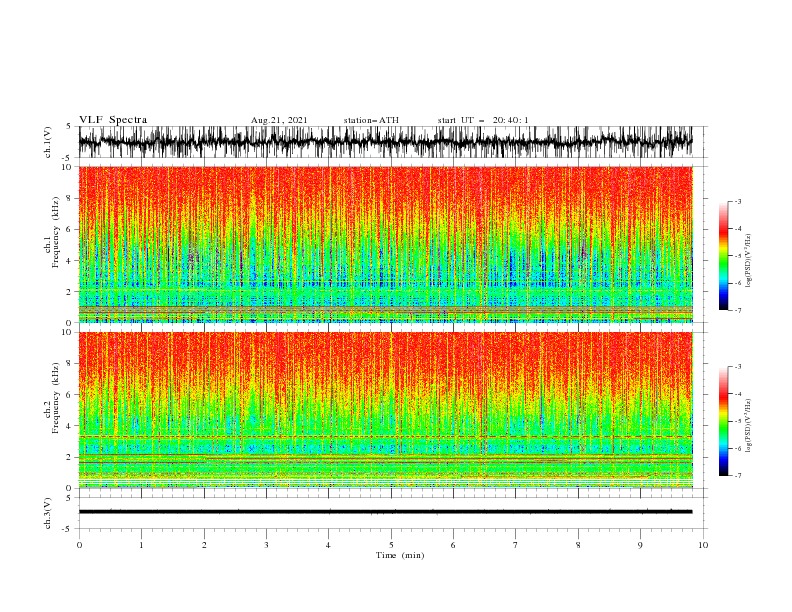Screen dimensions: 792x612
Task: Click the ch.1 spectrogram color bar
Action: [x=723, y=255]
